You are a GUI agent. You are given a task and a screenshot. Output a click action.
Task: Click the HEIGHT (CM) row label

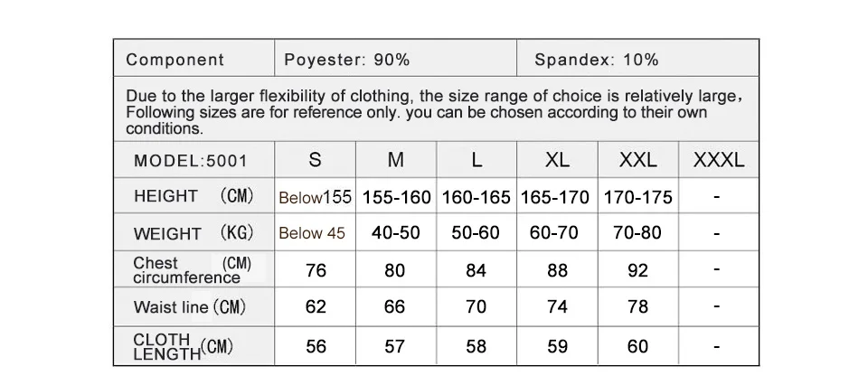(x=193, y=196)
